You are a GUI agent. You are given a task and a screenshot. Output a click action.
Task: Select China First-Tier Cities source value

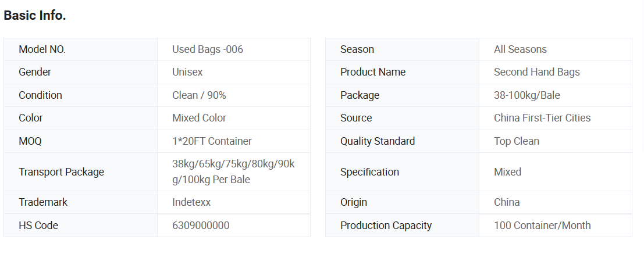tap(542, 118)
